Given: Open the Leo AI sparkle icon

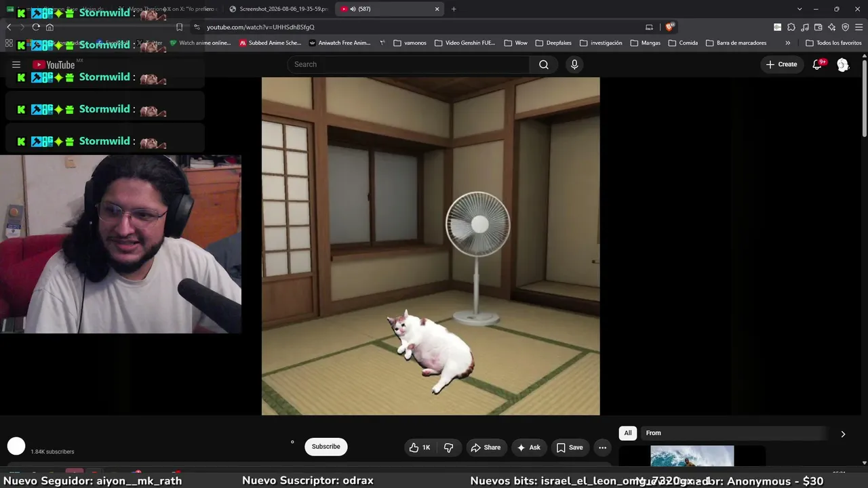Looking at the screenshot, I should pos(831,27).
